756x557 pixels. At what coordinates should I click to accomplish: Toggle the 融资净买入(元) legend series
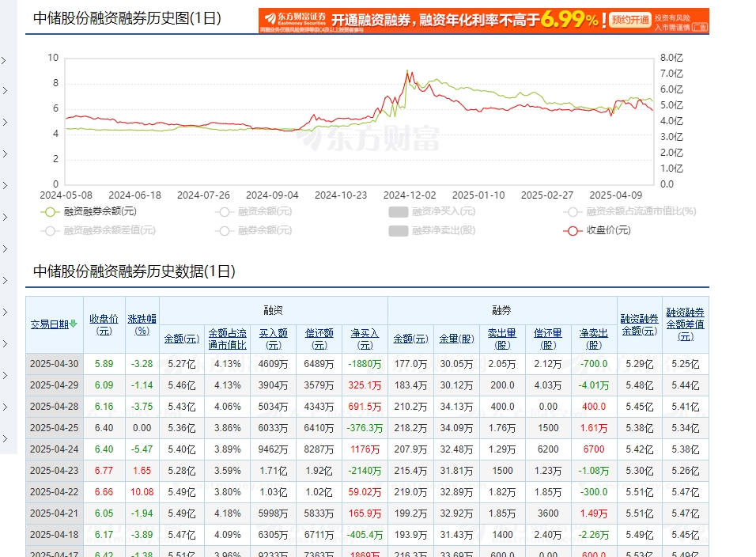point(432,212)
